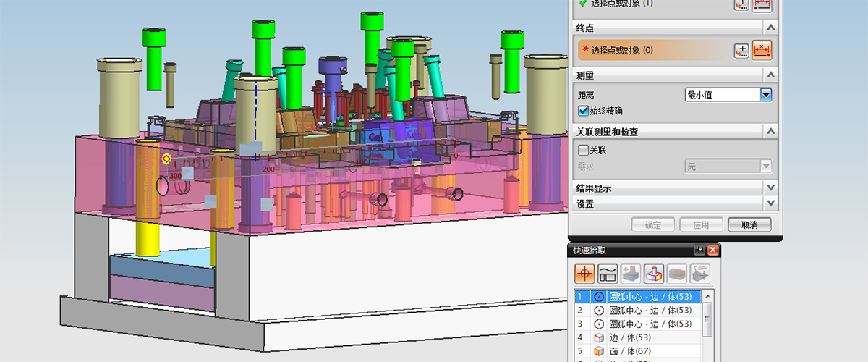Viewport: 868px width, 362px height.
Task: Click the 测量 section header
Action: (x=676, y=75)
